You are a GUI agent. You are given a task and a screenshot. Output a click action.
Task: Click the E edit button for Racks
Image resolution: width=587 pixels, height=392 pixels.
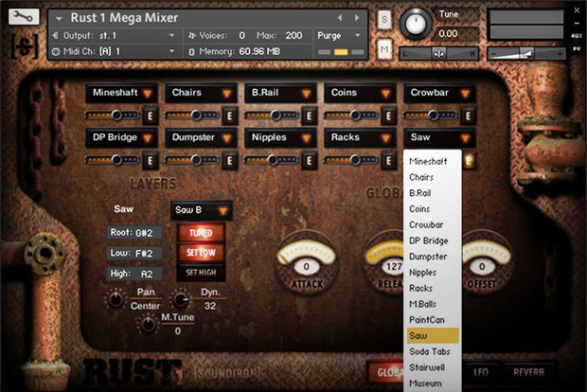tap(388, 161)
